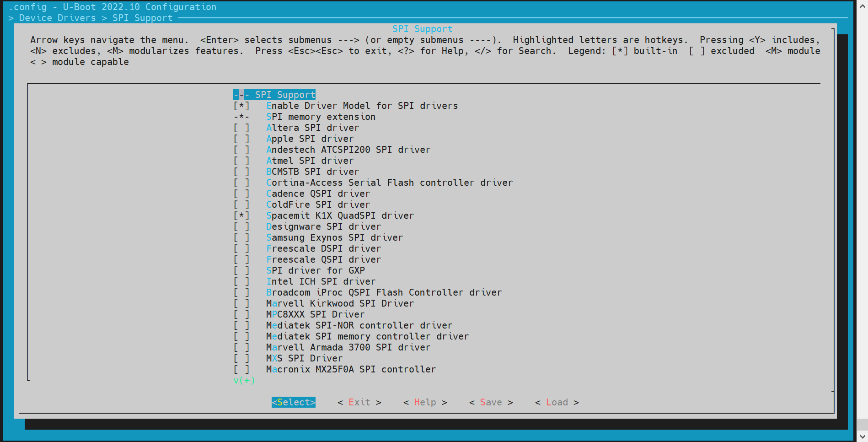Enable the Apple SPI driver checkbox
868x442 pixels.
(241, 139)
